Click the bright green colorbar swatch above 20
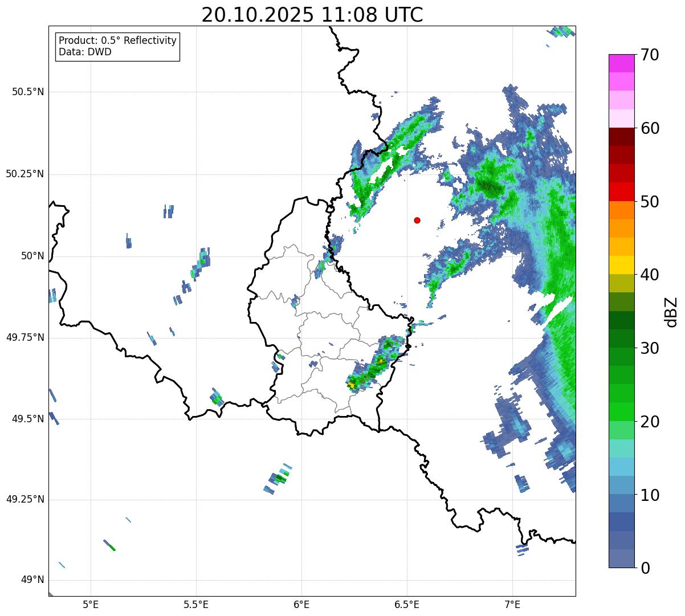 pos(622,412)
